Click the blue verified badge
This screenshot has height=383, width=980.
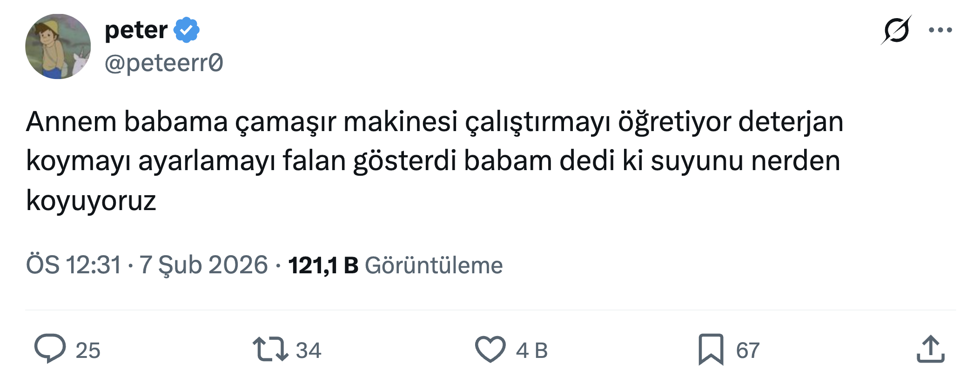[187, 30]
